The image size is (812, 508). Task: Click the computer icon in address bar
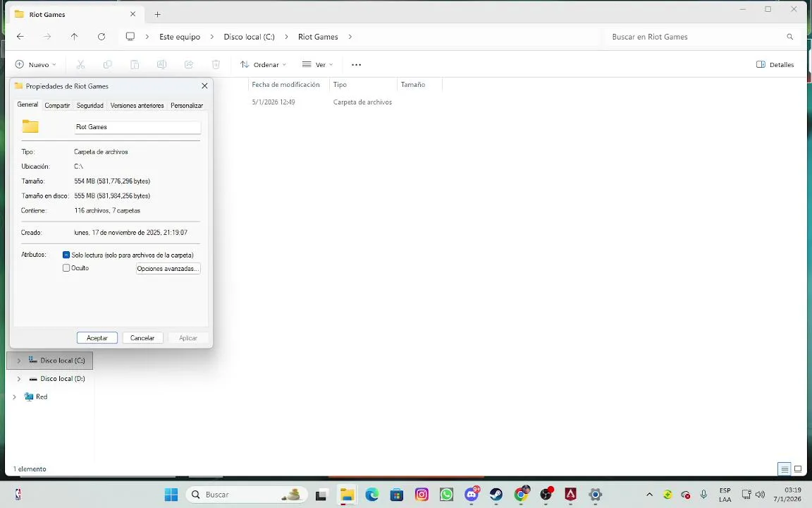click(x=130, y=36)
